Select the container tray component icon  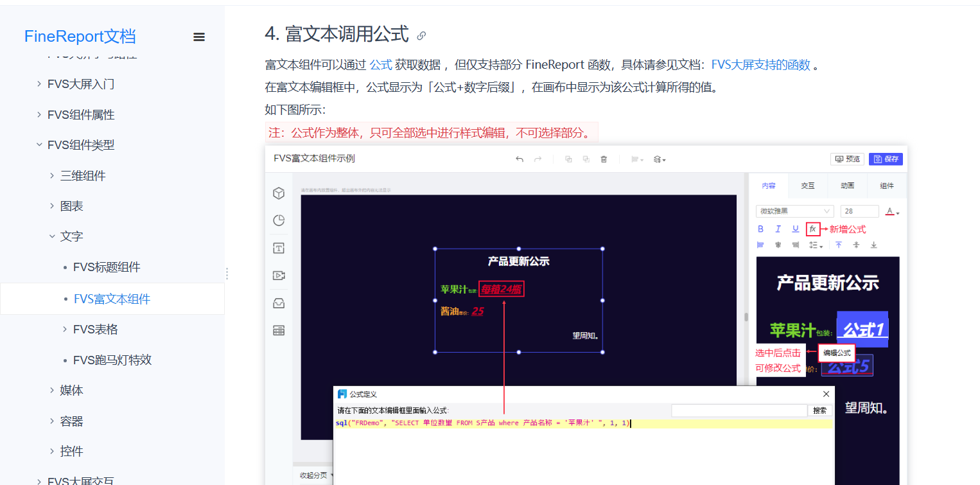(x=279, y=303)
